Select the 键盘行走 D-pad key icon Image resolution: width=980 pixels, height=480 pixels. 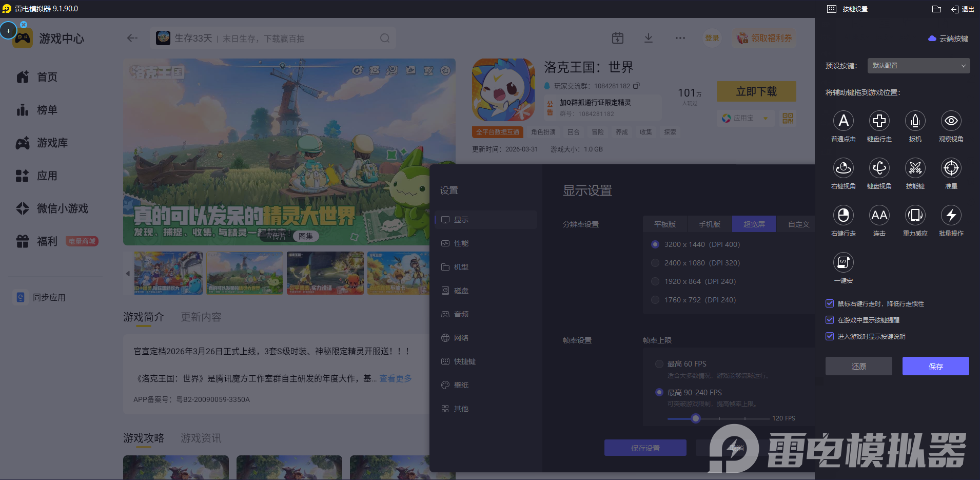879,121
